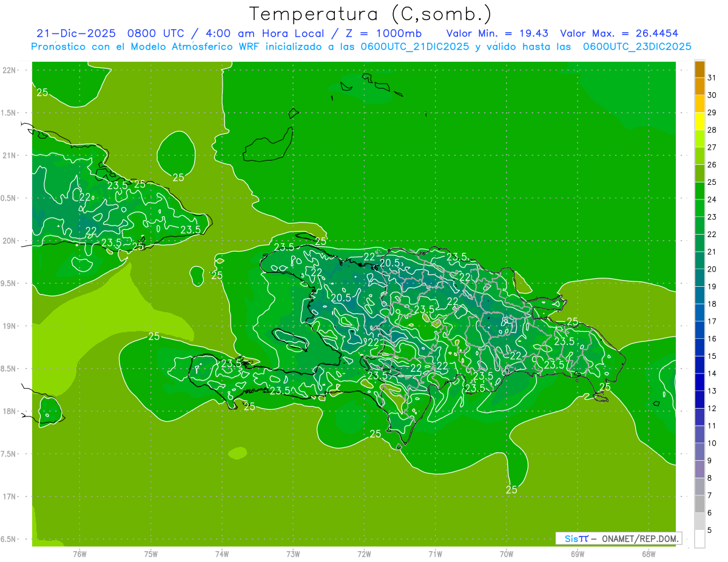Viewport: 728px width, 562px height.
Task: Click the "12" color bar label
Action: pyautogui.click(x=713, y=409)
